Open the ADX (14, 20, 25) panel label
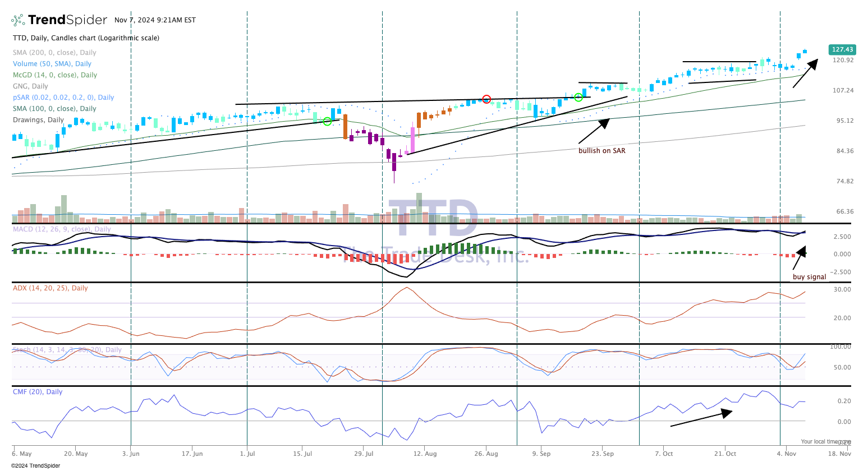Viewport: 868px width, 471px height. tap(50, 288)
